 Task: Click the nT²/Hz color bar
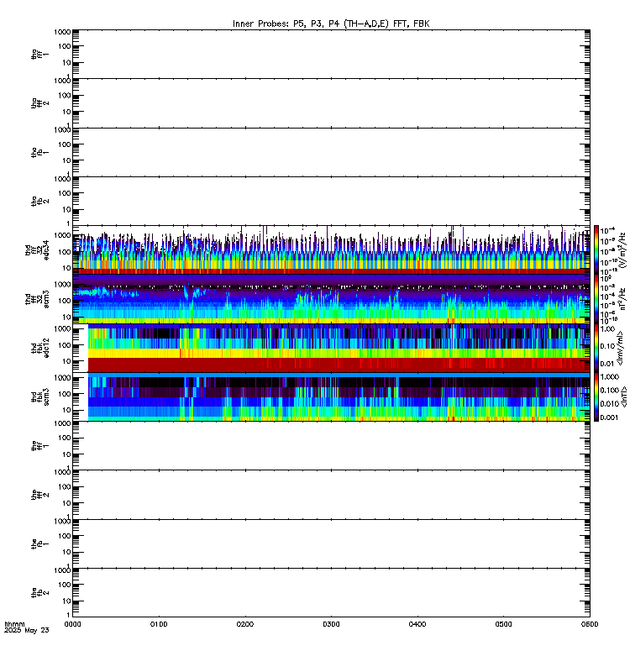[x=596, y=299]
